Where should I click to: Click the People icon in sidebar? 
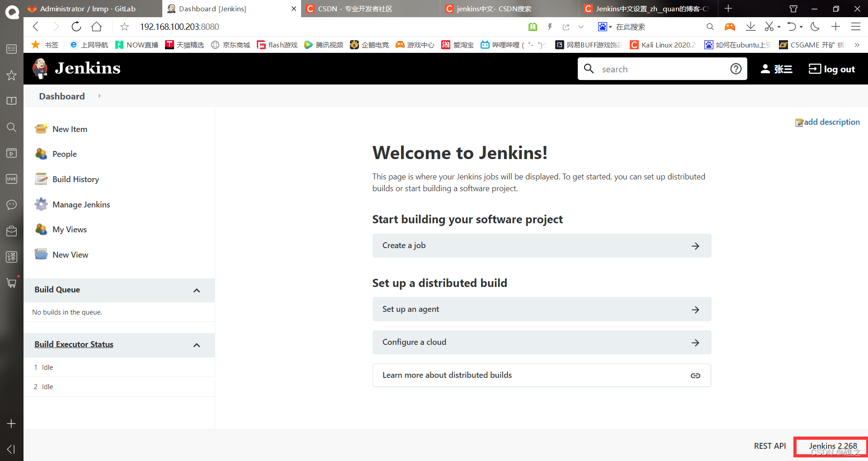pyautogui.click(x=41, y=154)
